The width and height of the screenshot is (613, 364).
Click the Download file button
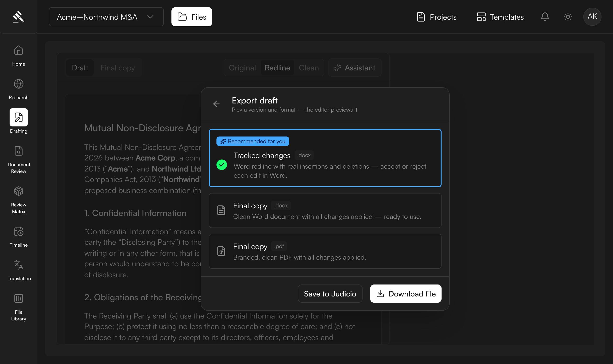click(x=406, y=294)
